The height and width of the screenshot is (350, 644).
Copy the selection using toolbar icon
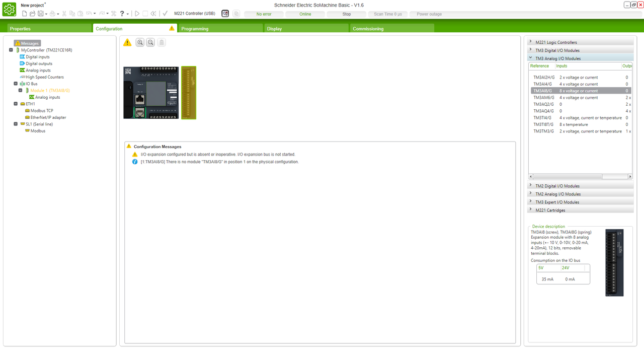(72, 14)
